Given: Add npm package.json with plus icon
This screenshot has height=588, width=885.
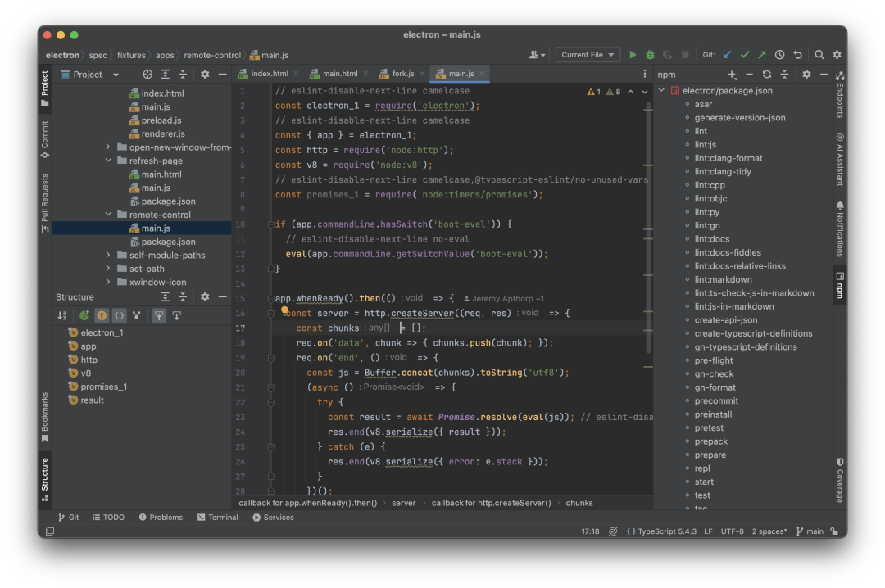Looking at the screenshot, I should 732,75.
